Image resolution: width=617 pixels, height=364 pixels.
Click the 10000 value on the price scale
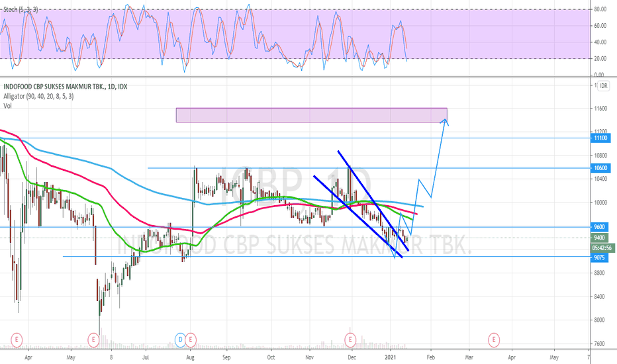click(x=600, y=203)
